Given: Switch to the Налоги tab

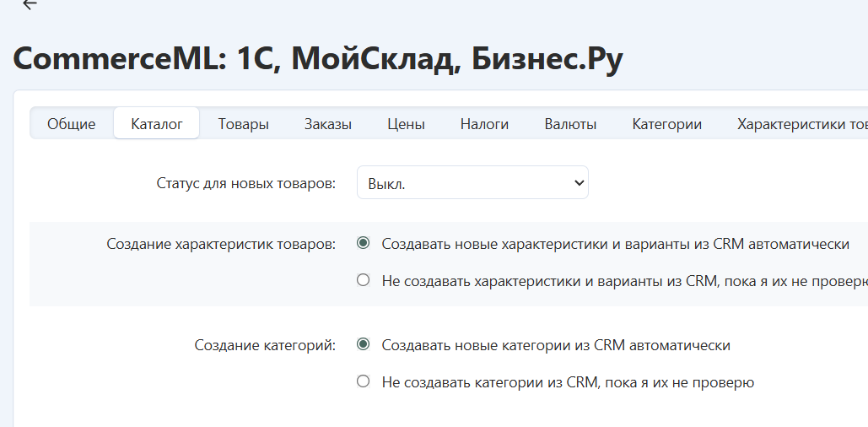Looking at the screenshot, I should (x=484, y=124).
